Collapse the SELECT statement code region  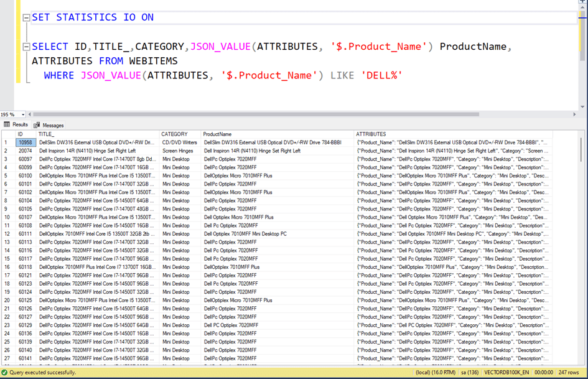tap(26, 47)
